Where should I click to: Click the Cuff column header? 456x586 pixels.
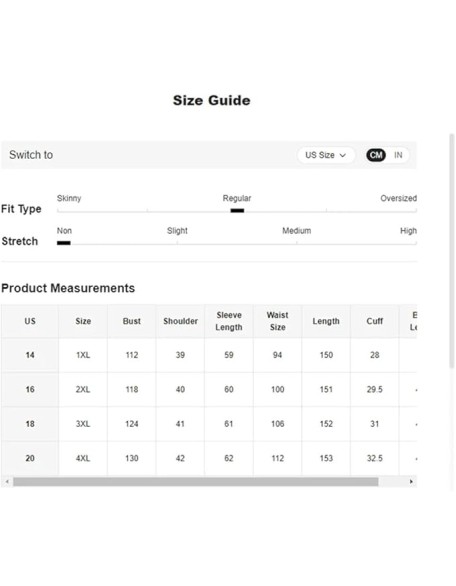point(375,321)
